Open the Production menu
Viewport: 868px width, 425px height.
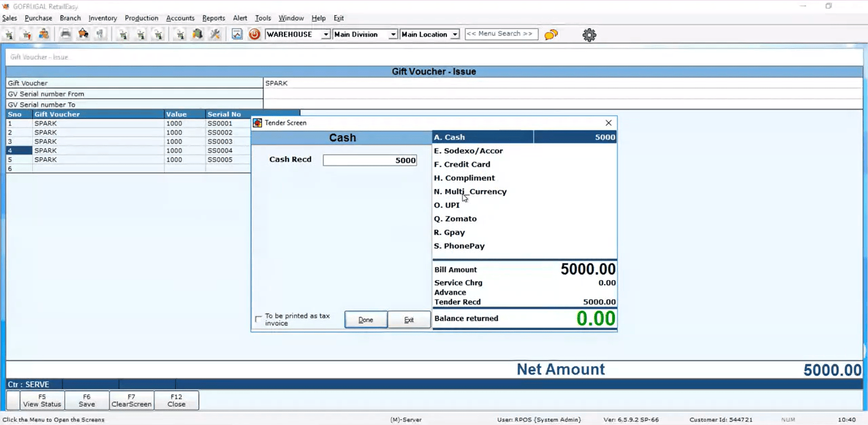142,18
